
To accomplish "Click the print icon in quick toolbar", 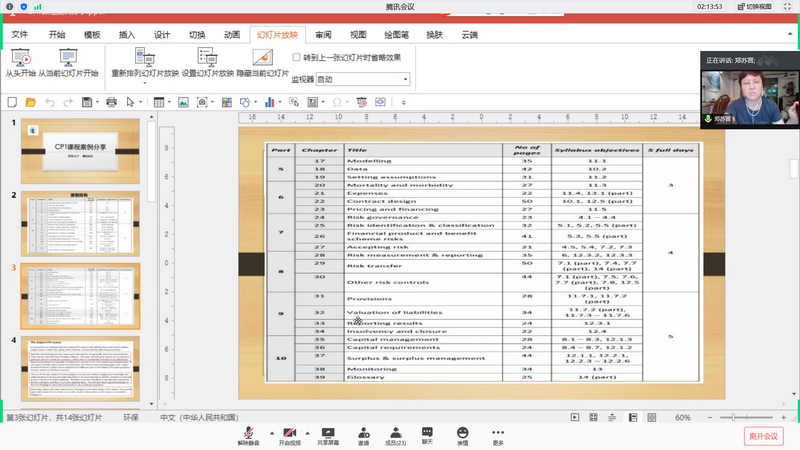I will 111,102.
